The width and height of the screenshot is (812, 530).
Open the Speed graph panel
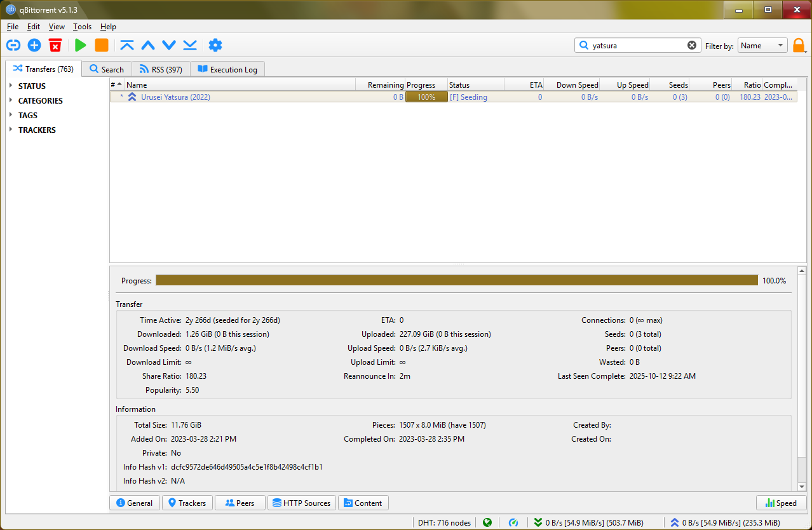(x=782, y=503)
